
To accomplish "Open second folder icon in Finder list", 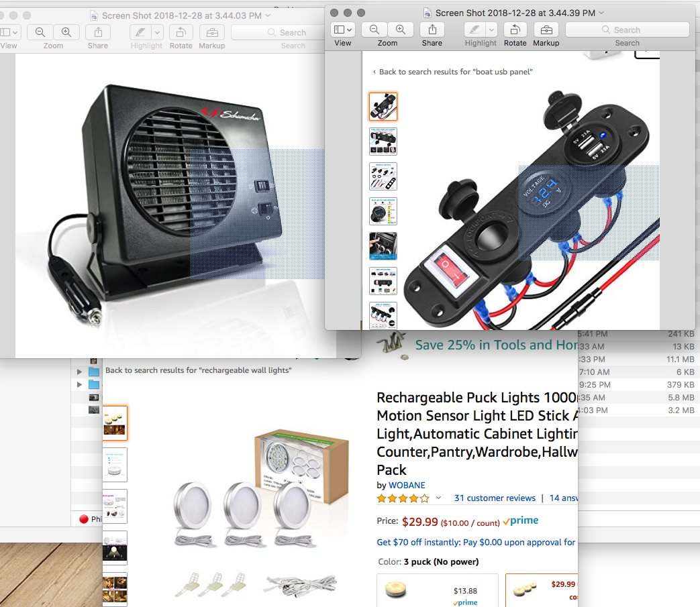I will pos(94,384).
